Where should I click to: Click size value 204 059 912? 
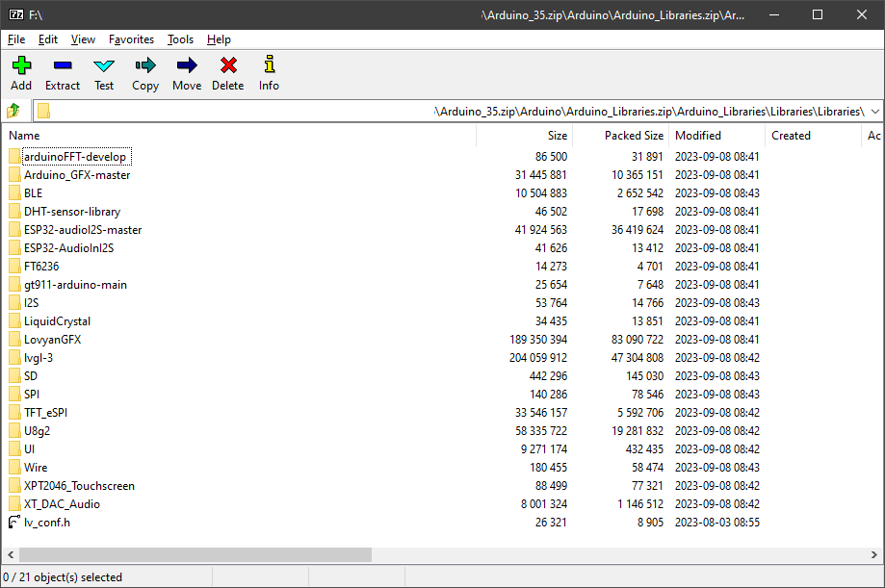538,358
